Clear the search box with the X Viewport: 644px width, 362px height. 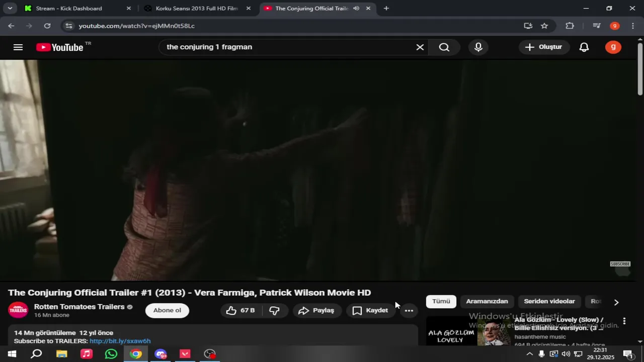tap(420, 47)
